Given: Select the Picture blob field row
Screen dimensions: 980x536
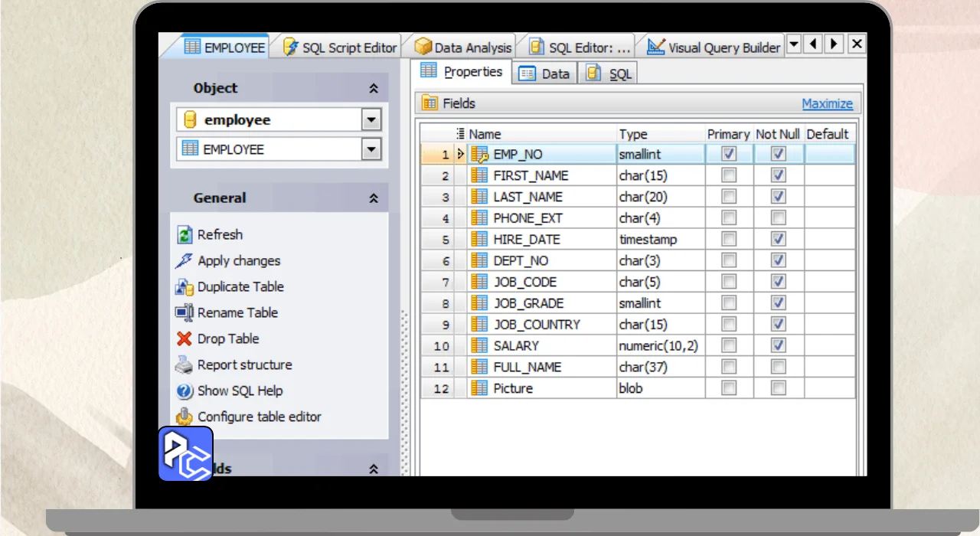Looking at the screenshot, I should pyautogui.click(x=513, y=388).
